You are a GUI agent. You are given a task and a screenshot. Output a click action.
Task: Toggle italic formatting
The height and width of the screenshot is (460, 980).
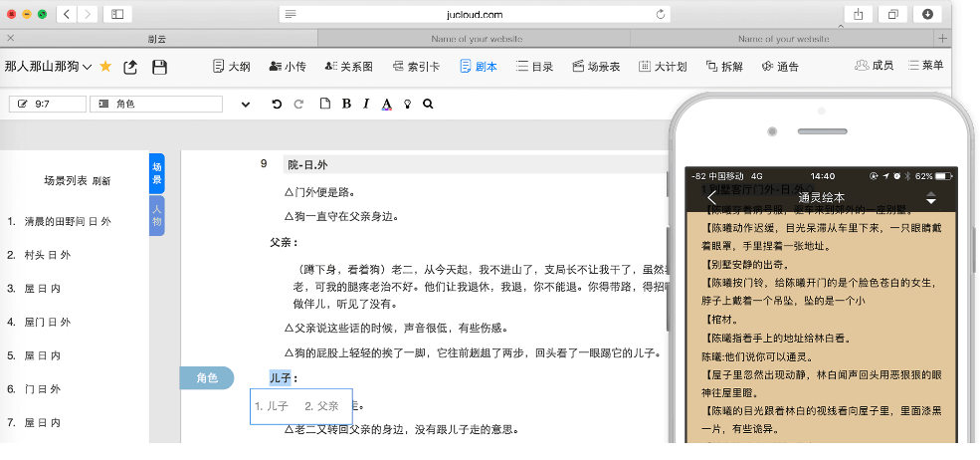pos(366,104)
